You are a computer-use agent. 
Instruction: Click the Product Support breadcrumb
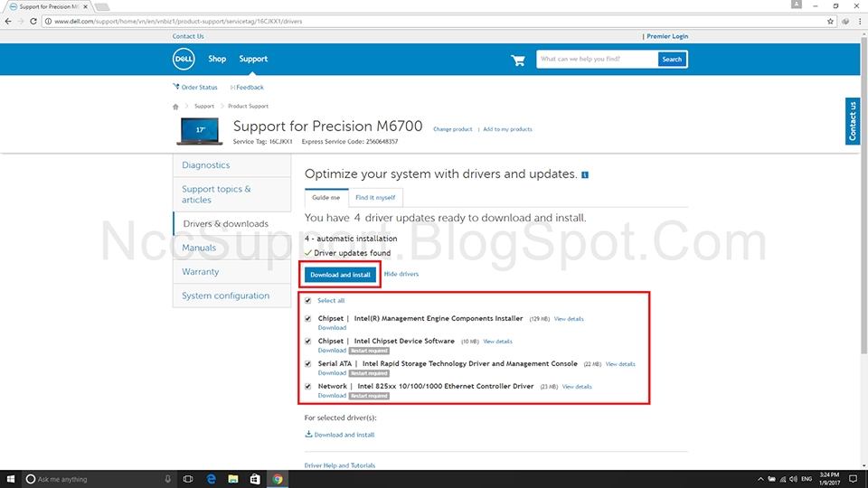pyautogui.click(x=248, y=107)
